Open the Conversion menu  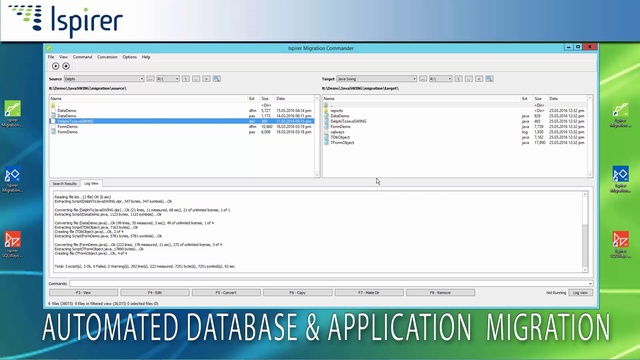tap(107, 57)
